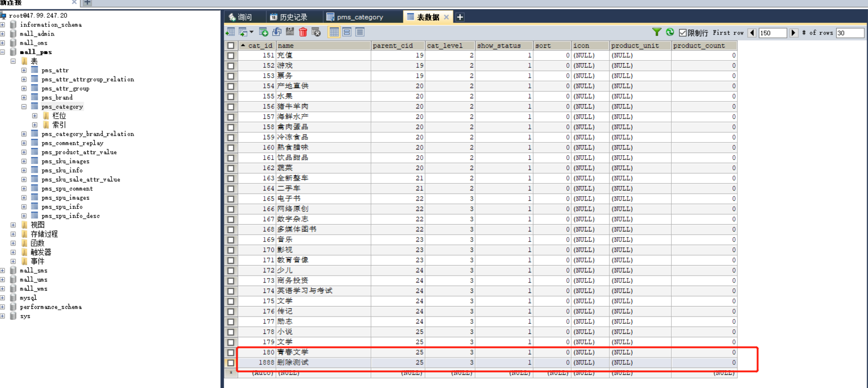Expand the 索引 indexes folder
Image resolution: width=868 pixels, height=388 pixels.
tap(35, 125)
